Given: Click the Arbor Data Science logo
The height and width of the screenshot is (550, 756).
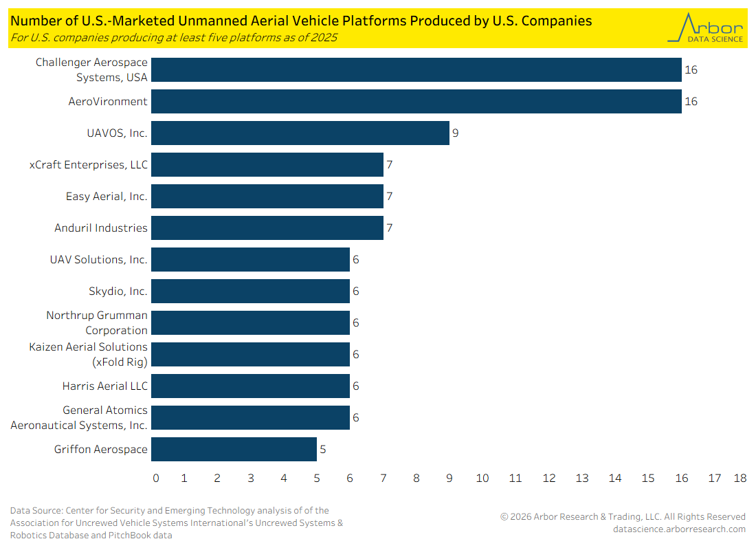Looking at the screenshot, I should [706, 28].
